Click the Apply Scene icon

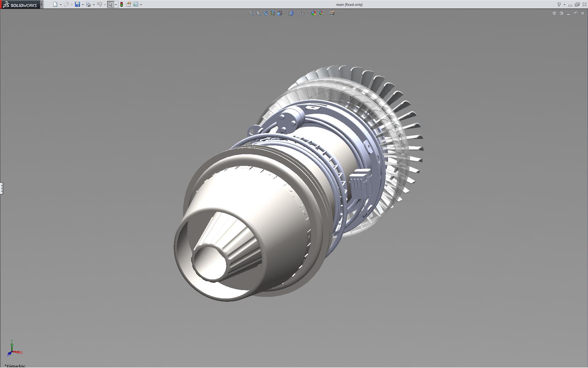pos(321,13)
